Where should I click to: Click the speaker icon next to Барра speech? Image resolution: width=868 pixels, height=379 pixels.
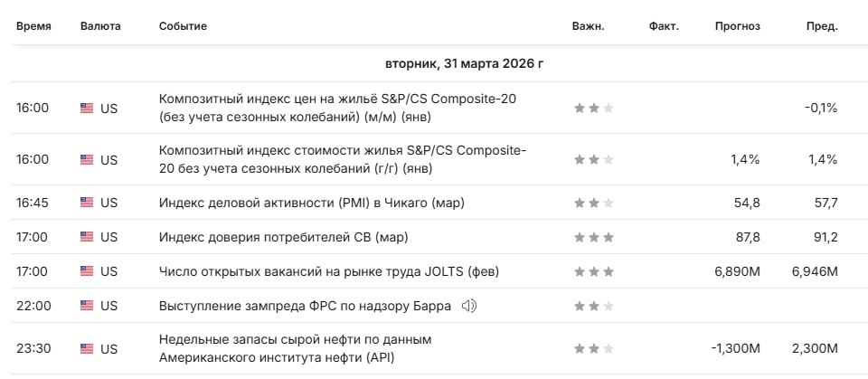(469, 306)
